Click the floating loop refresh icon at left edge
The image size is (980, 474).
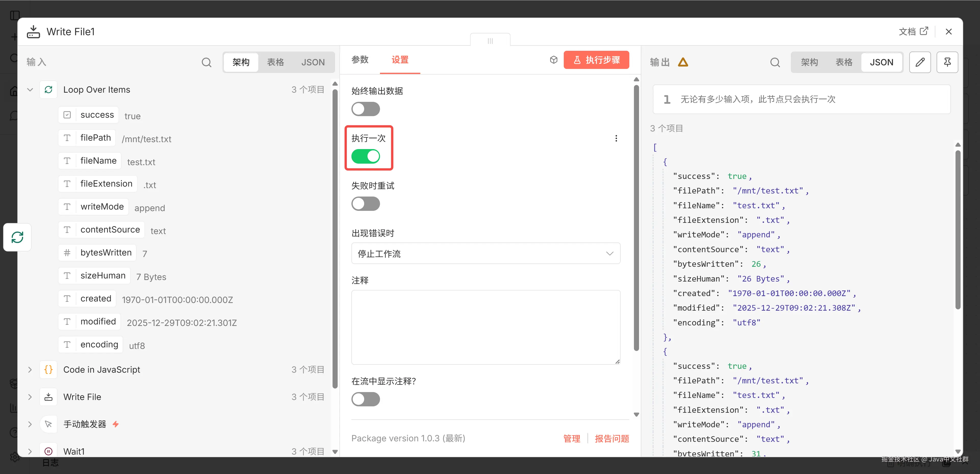(x=17, y=237)
